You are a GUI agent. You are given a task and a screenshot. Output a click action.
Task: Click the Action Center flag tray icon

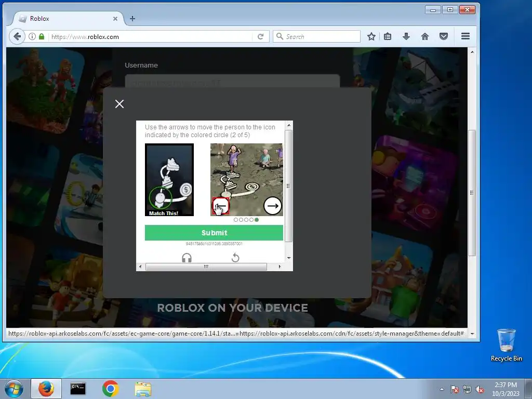[x=454, y=389]
